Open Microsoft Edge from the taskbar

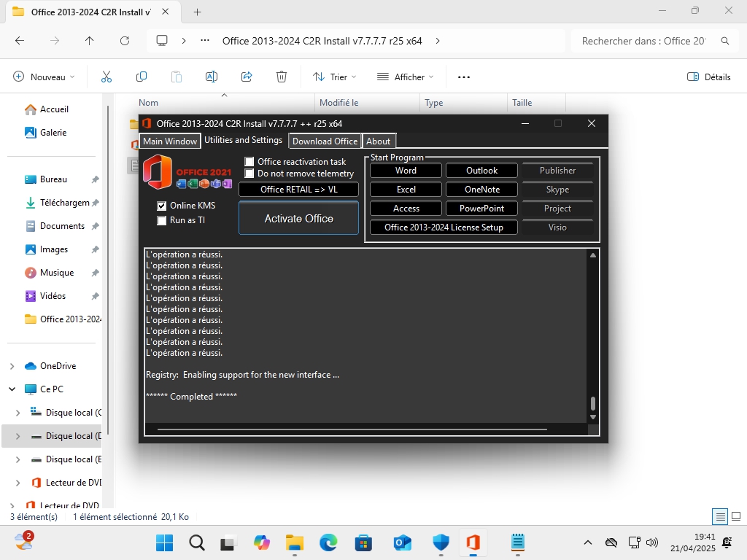[x=328, y=542]
